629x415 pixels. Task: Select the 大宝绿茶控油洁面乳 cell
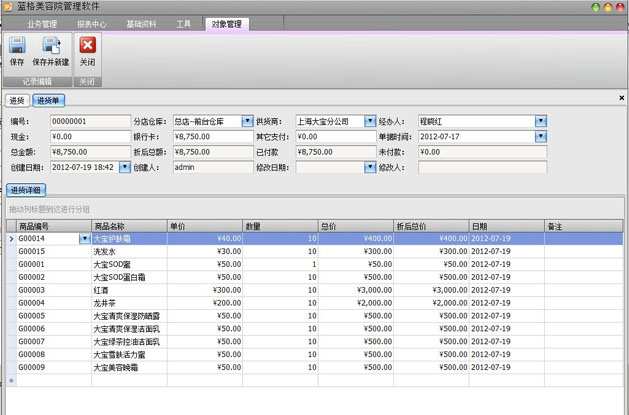tap(129, 341)
